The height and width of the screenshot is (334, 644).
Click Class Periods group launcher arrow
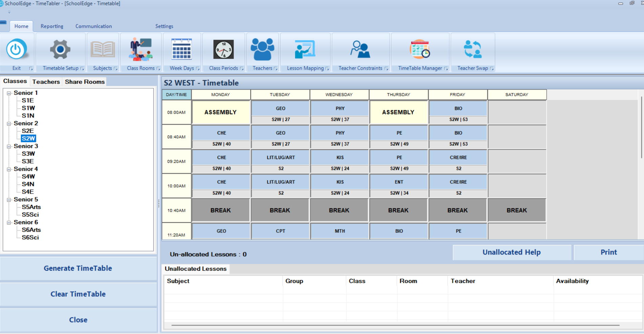pyautogui.click(x=242, y=69)
